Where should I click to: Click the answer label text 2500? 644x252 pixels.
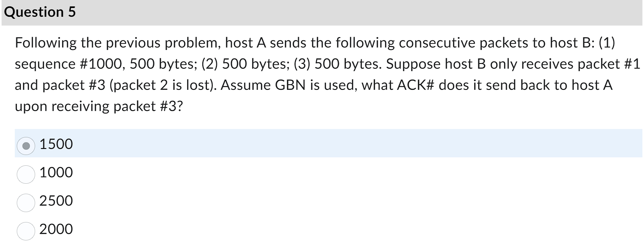(55, 201)
